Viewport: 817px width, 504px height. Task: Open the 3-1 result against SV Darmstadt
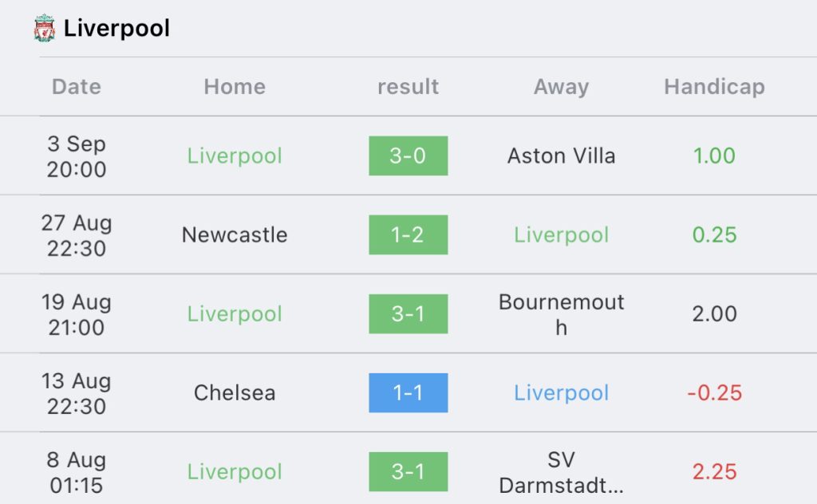(408, 472)
